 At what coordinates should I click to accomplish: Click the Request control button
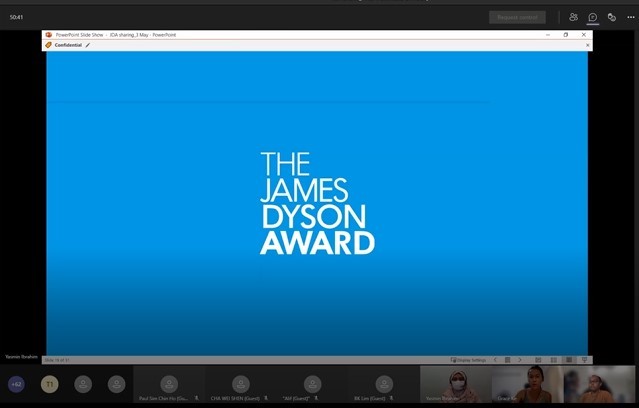pyautogui.click(x=517, y=17)
